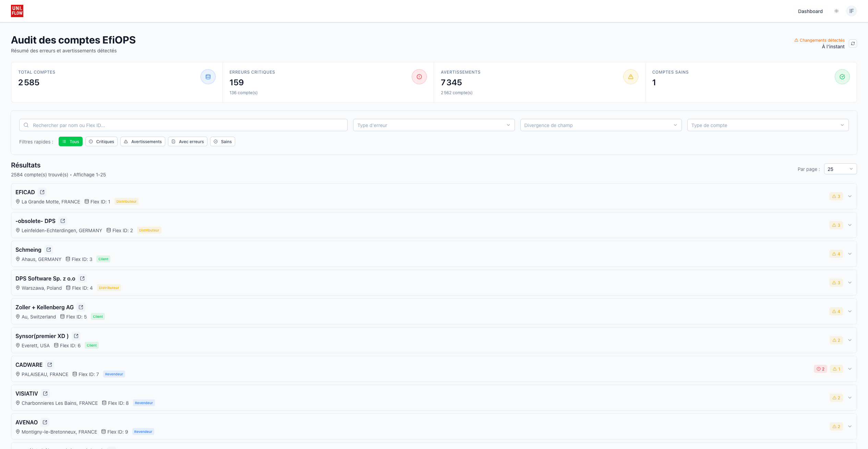Select the Tous quick filter

pyautogui.click(x=71, y=141)
